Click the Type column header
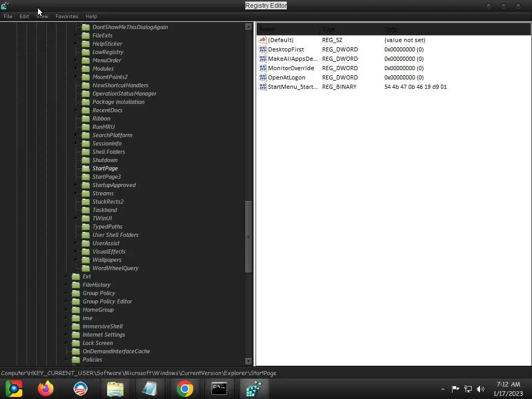The image size is (532, 399). (350, 29)
